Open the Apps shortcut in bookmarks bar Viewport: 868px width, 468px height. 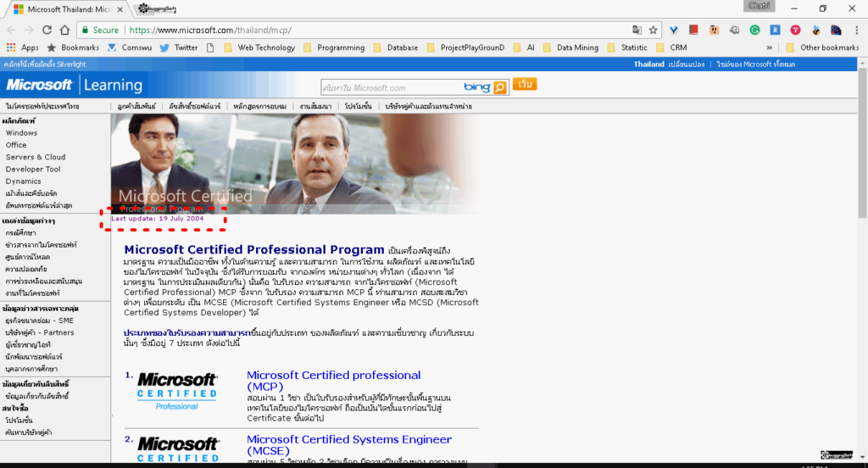tap(23, 47)
